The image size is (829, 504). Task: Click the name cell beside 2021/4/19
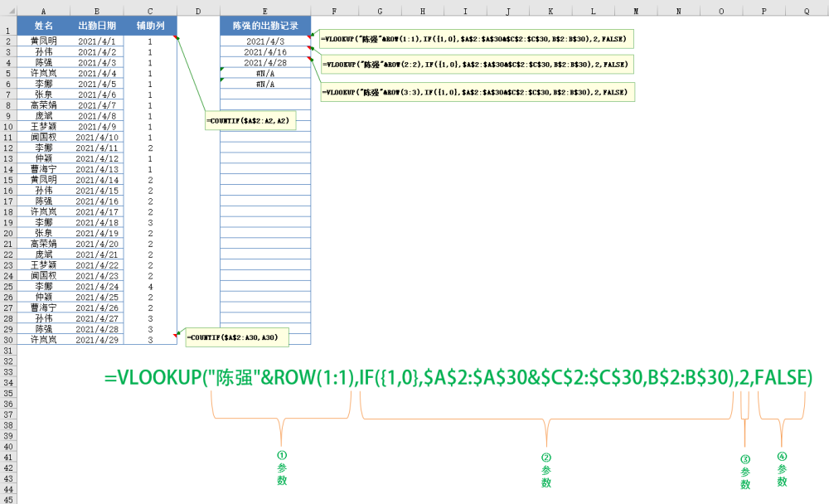click(43, 233)
